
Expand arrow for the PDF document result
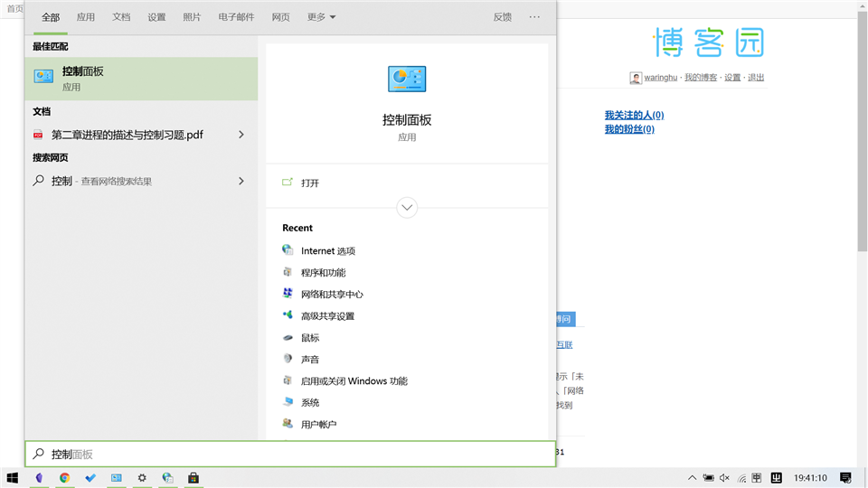tap(241, 135)
